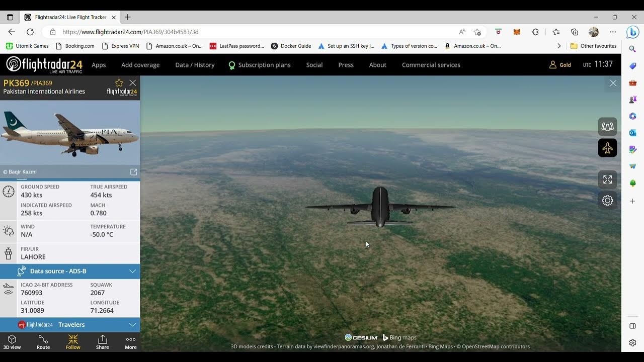
Task: Toggle UTC time display
Action: [x=598, y=64]
